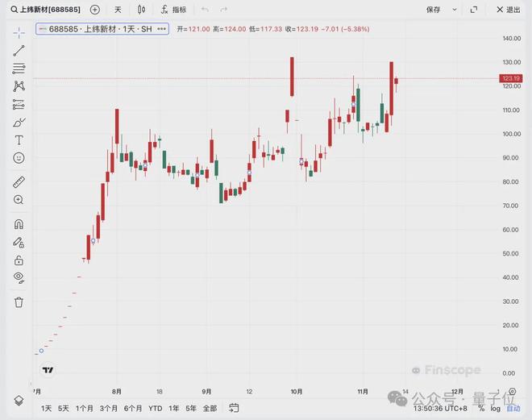Click the 688585 上纬新材 legend title
This screenshot has width=532, height=420.
pos(100,29)
